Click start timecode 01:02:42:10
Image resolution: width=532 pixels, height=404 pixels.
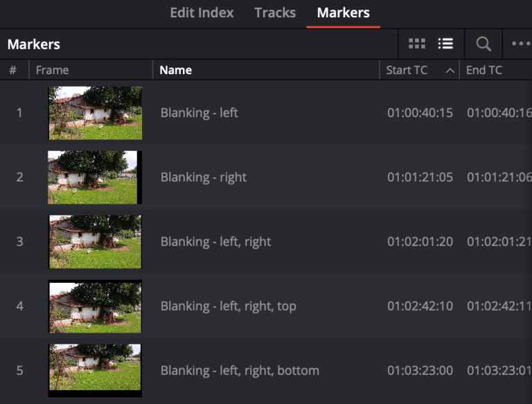(420, 306)
